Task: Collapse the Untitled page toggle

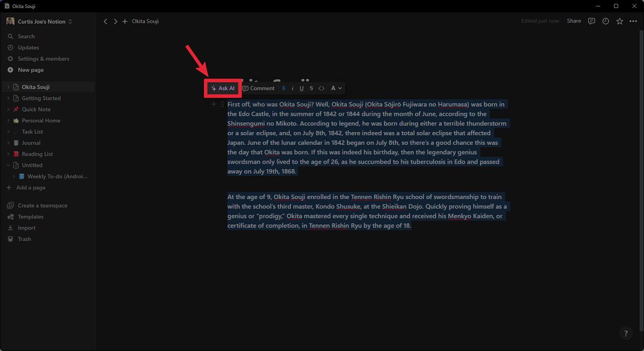Action: (9, 165)
